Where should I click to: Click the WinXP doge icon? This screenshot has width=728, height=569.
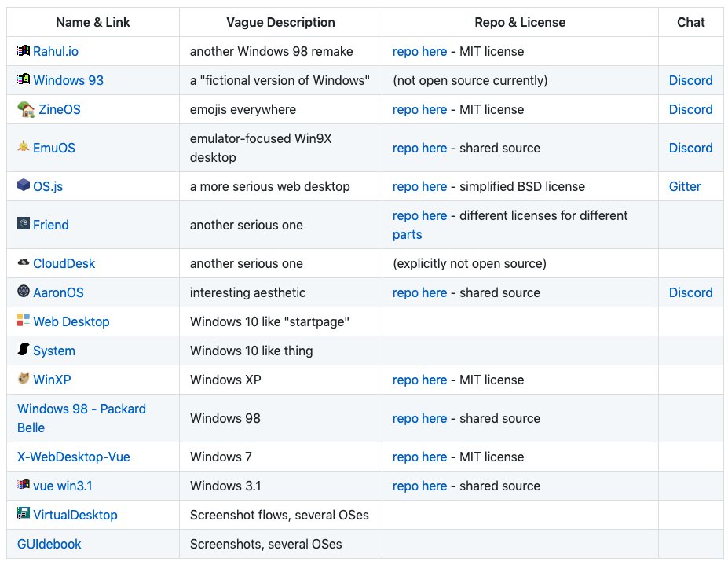point(24,378)
